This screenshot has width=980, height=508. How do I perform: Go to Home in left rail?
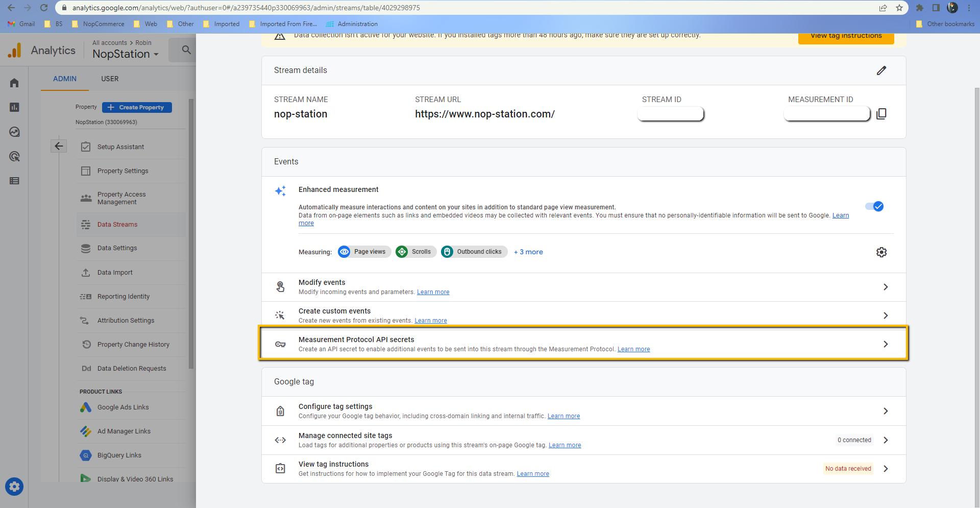(14, 83)
